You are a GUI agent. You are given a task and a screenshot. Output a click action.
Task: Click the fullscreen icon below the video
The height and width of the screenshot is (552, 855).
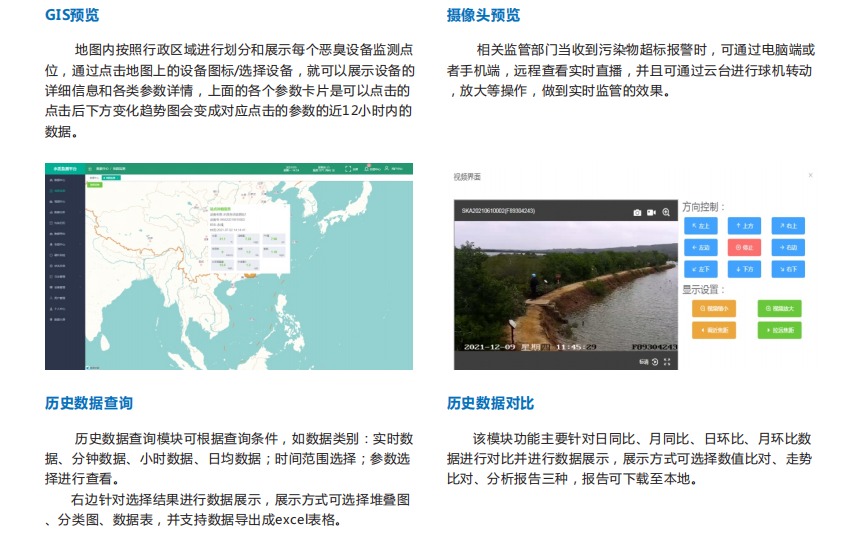pyautogui.click(x=667, y=362)
